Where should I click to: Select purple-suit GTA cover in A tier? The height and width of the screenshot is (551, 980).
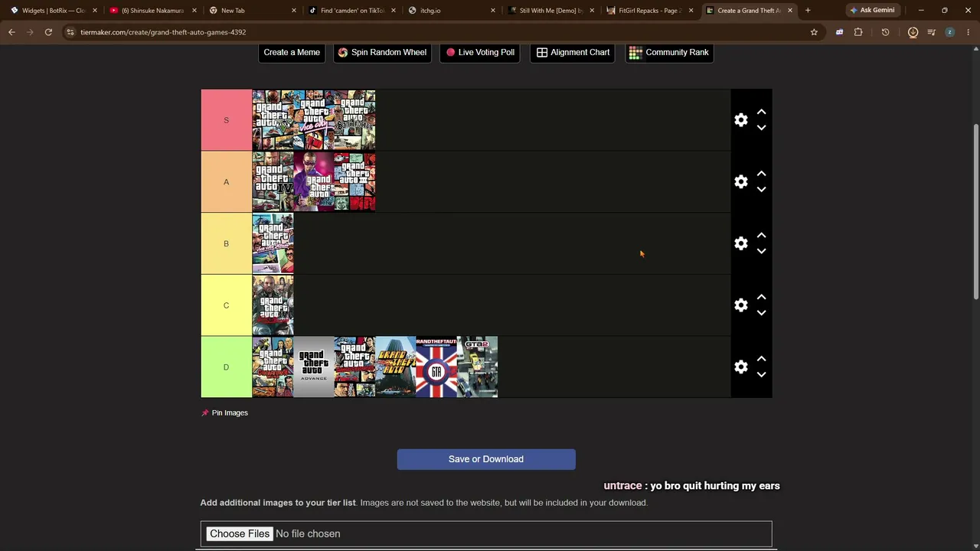(x=314, y=182)
